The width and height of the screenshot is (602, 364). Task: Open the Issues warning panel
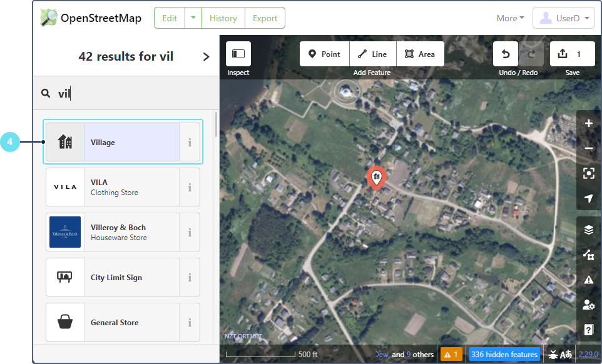[588, 280]
